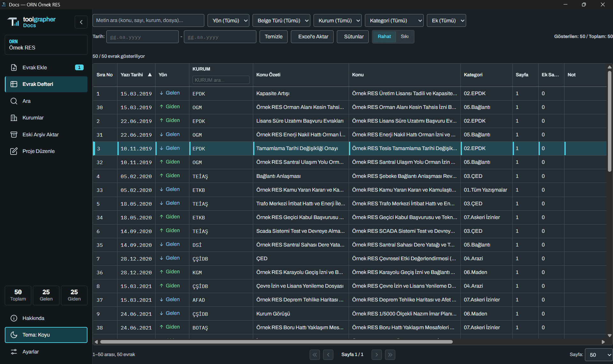Click the ORN Örnek RES project card
The width and height of the screenshot is (613, 364).
pos(46,45)
